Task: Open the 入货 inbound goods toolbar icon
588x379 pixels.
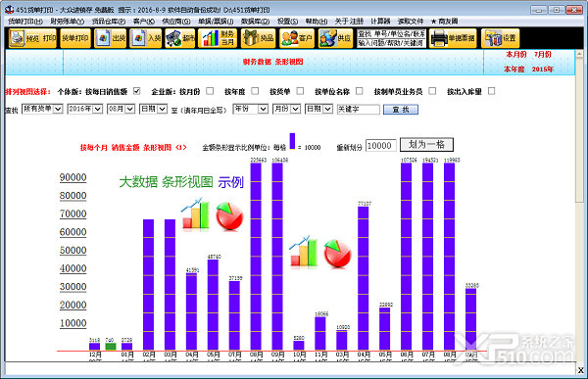Action: tap(145, 38)
